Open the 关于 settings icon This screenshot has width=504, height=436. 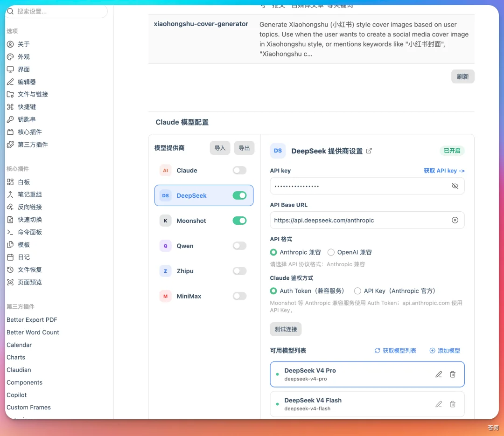(10, 44)
